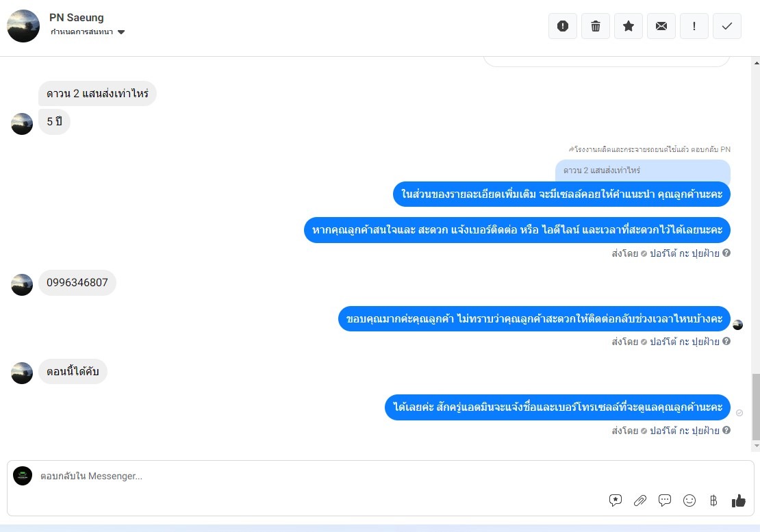
Task: Flag conversation with exclamation priority icon
Action: [694, 26]
